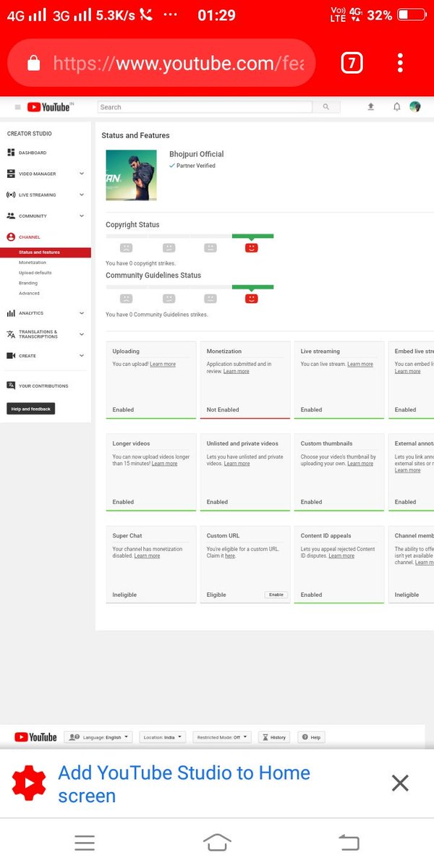434x868 pixels.
Task: Tap the Android recent apps menu button
Action: (85, 842)
